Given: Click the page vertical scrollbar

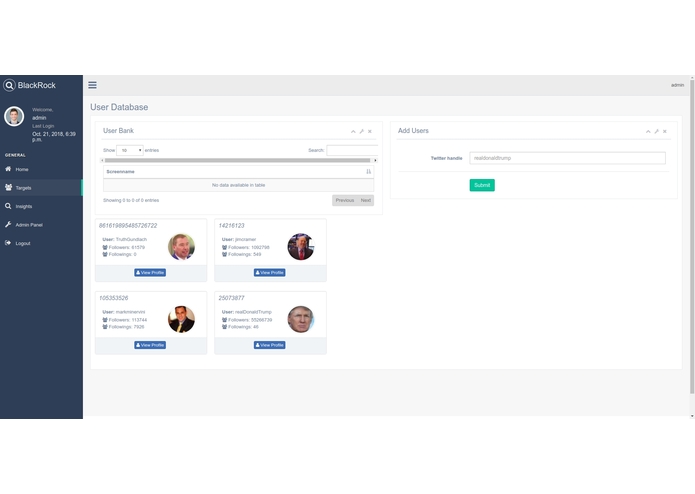Looking at the screenshot, I should click(x=692, y=237).
